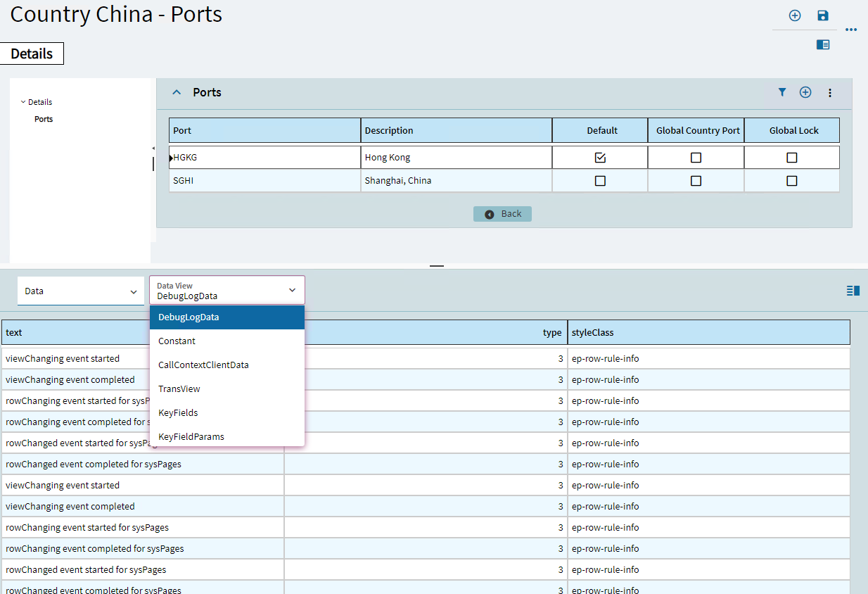
Task: Toggle the side panel layout icon below save
Action: pos(823,44)
